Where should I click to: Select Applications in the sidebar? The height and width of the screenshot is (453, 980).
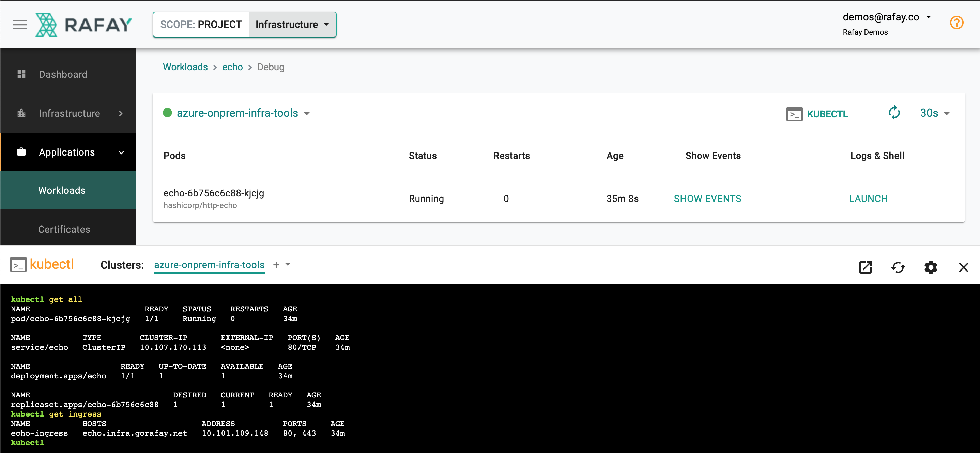(x=66, y=152)
